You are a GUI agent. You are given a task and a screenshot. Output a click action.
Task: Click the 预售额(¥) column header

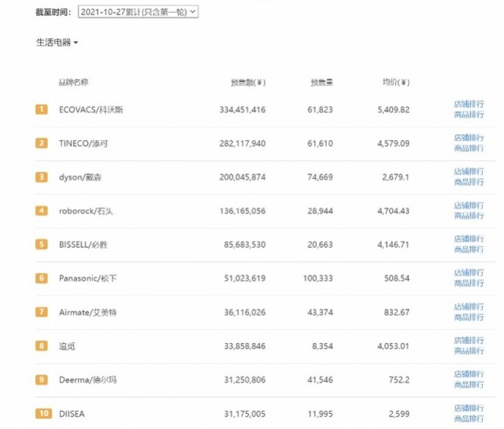coord(248,83)
